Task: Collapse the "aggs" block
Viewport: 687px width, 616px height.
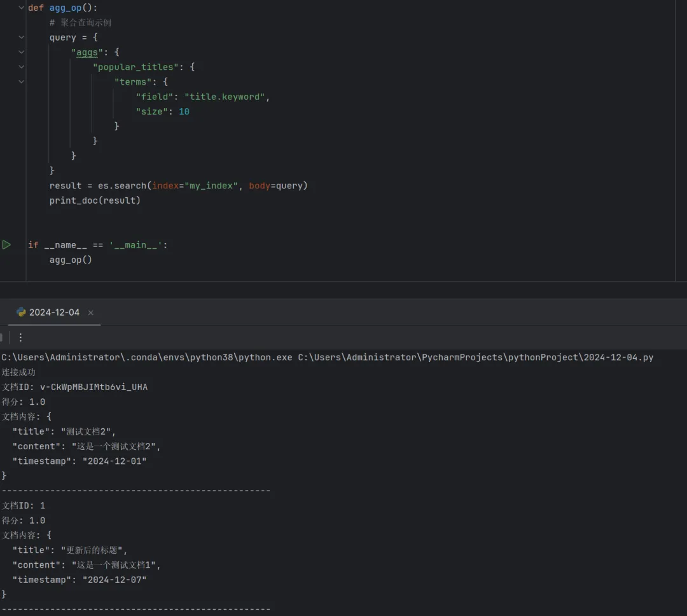Action: click(x=22, y=52)
